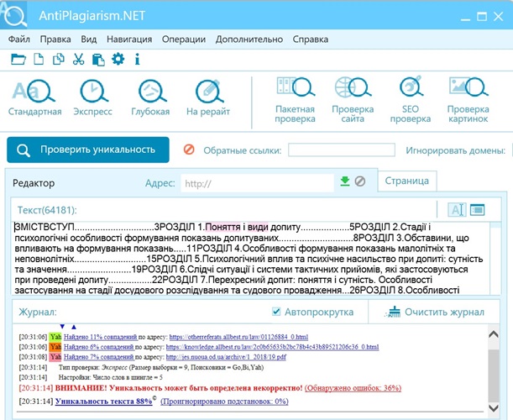Click the orange Yah tag on second row
513x420 pixels.
coord(55,347)
